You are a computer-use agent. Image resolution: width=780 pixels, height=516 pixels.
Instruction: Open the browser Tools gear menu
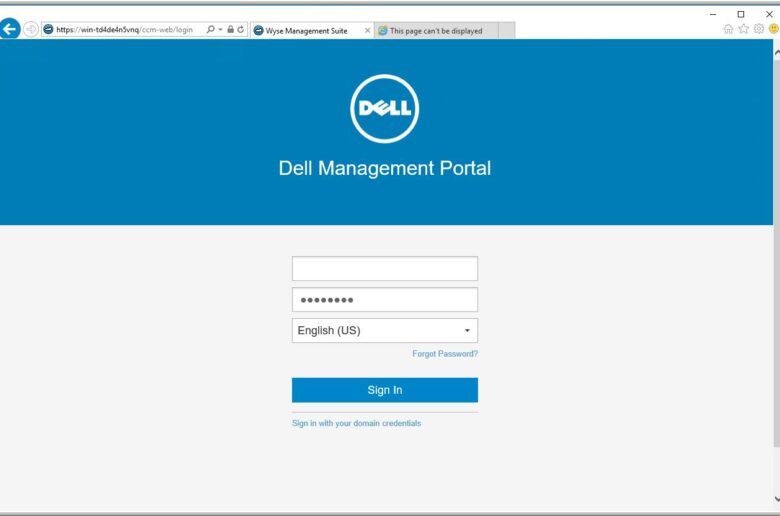tap(759, 29)
